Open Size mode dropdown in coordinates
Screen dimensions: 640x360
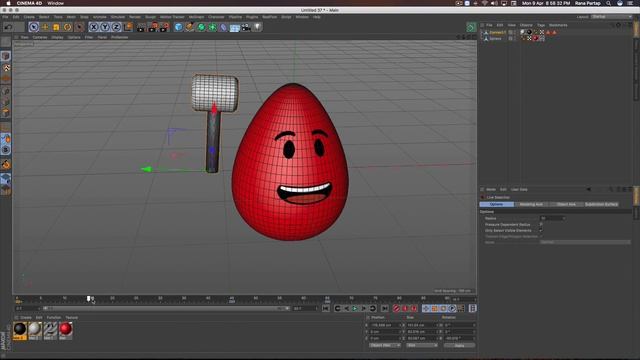point(422,345)
